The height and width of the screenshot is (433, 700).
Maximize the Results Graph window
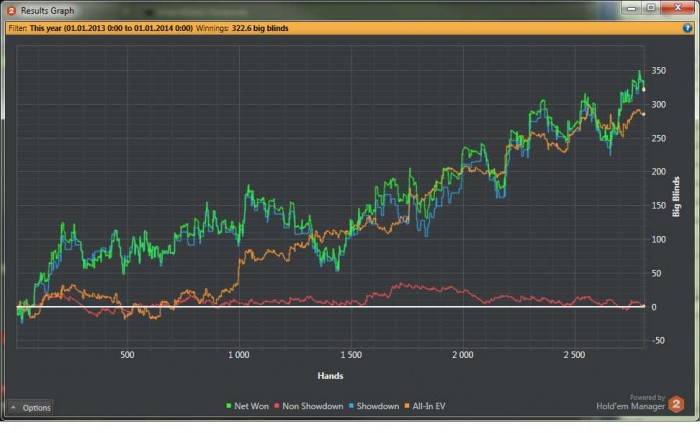point(651,8)
